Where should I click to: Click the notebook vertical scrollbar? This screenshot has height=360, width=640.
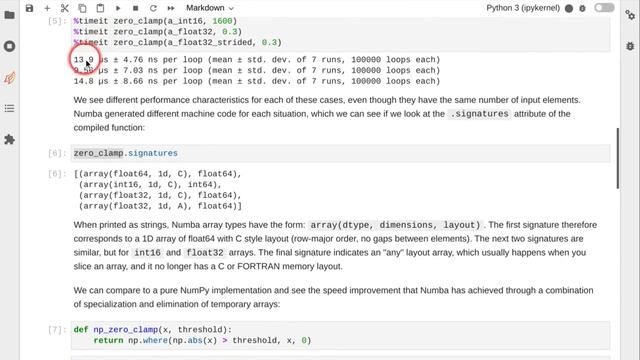[618, 158]
